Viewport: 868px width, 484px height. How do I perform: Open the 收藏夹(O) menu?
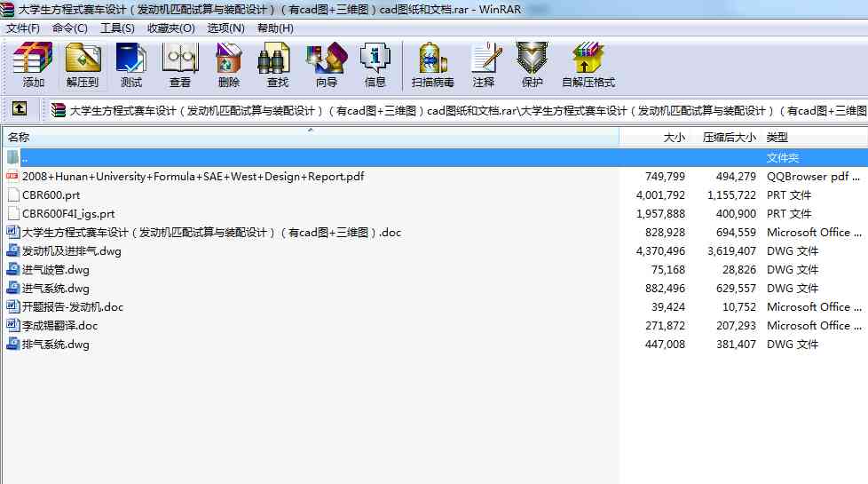click(171, 28)
